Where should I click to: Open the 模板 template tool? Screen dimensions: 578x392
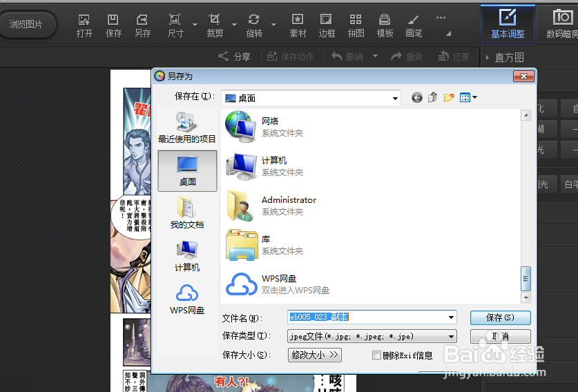385,26
